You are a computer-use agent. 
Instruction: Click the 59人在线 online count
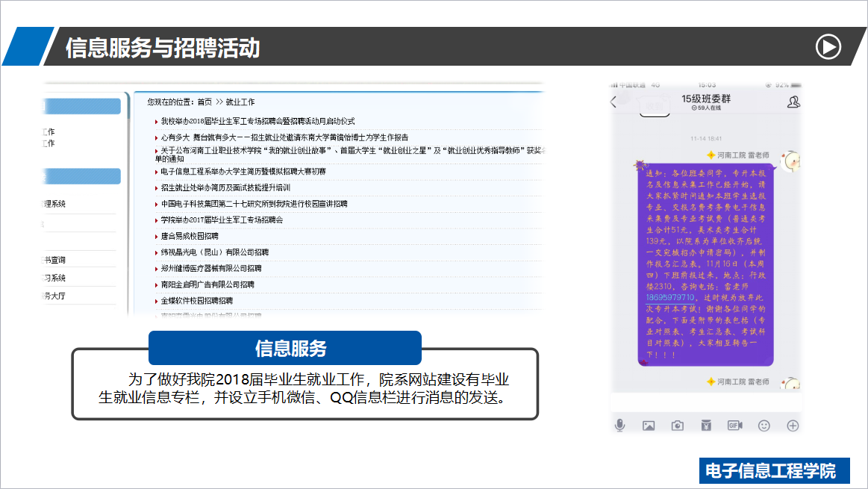pyautogui.click(x=706, y=108)
